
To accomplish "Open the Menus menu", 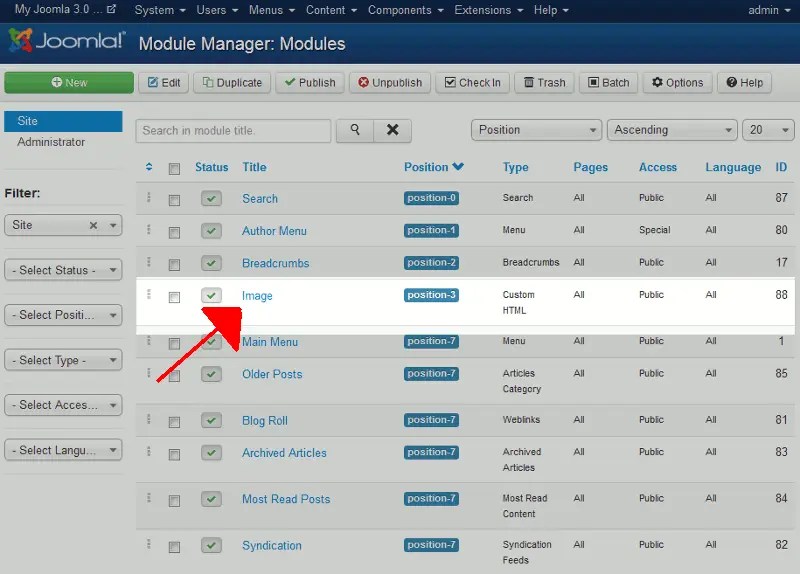I will pos(271,10).
